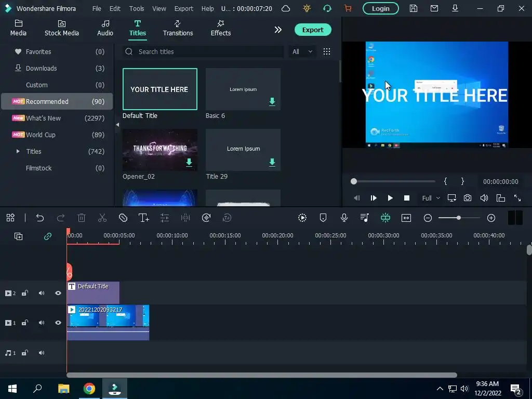Click the green Export button
The height and width of the screenshot is (399, 532).
313,30
